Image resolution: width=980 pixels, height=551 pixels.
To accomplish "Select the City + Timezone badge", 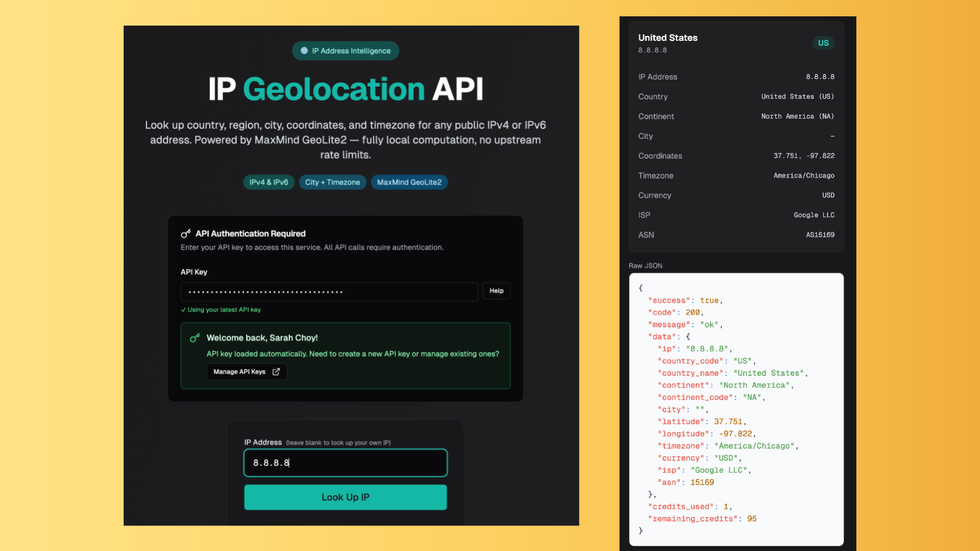I will (x=332, y=182).
